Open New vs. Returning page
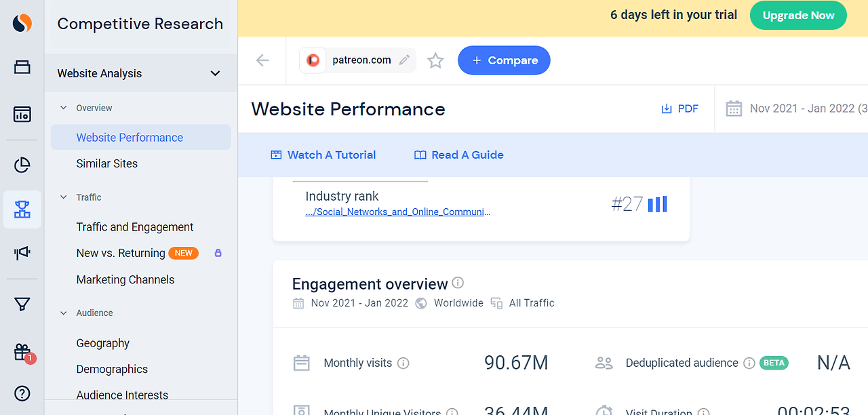Viewport: 868px width, 415px height. pyautogui.click(x=121, y=253)
